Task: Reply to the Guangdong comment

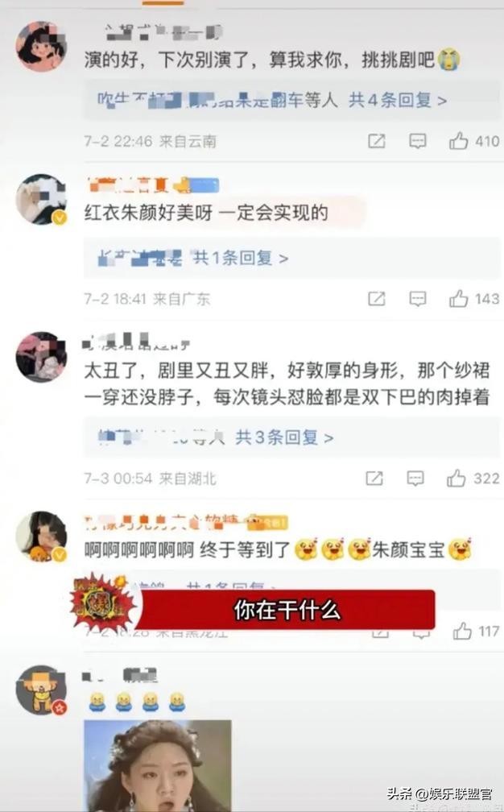Action: [x=418, y=299]
